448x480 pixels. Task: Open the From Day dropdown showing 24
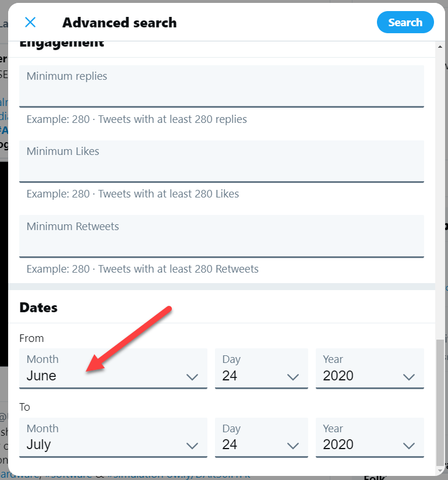261,369
